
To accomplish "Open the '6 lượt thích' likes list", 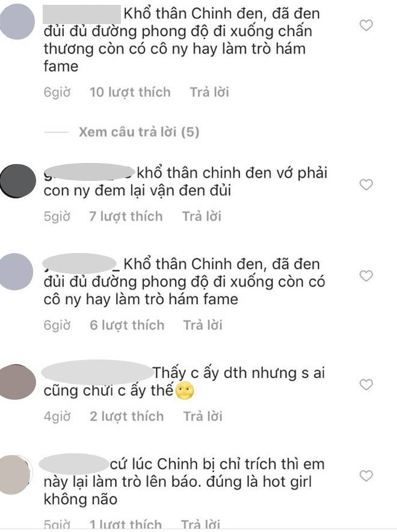I will [x=127, y=325].
